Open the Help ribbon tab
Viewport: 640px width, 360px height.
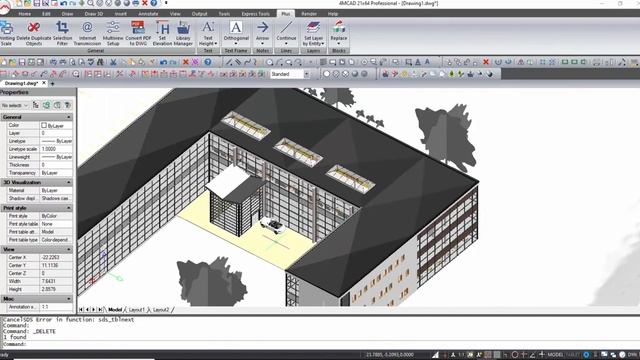tap(333, 14)
